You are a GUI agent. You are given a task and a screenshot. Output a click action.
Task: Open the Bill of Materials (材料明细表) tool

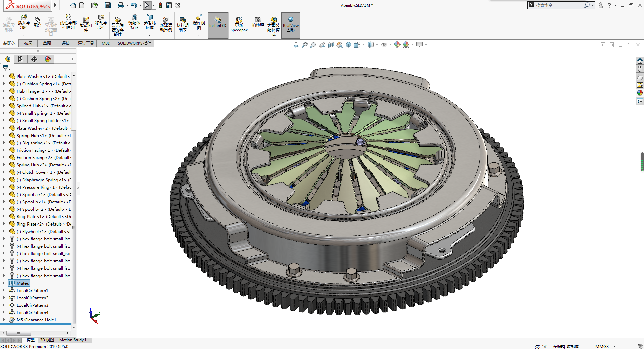pyautogui.click(x=182, y=23)
